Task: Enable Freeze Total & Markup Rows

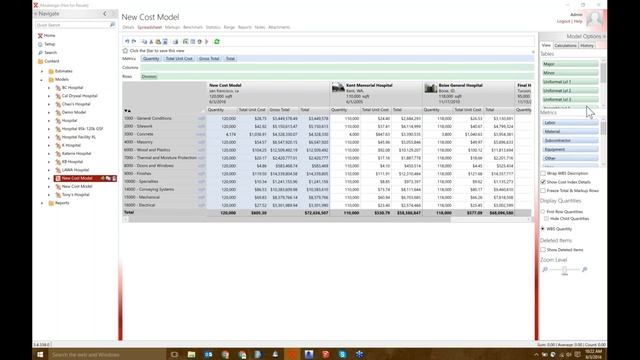Action: [x=543, y=190]
